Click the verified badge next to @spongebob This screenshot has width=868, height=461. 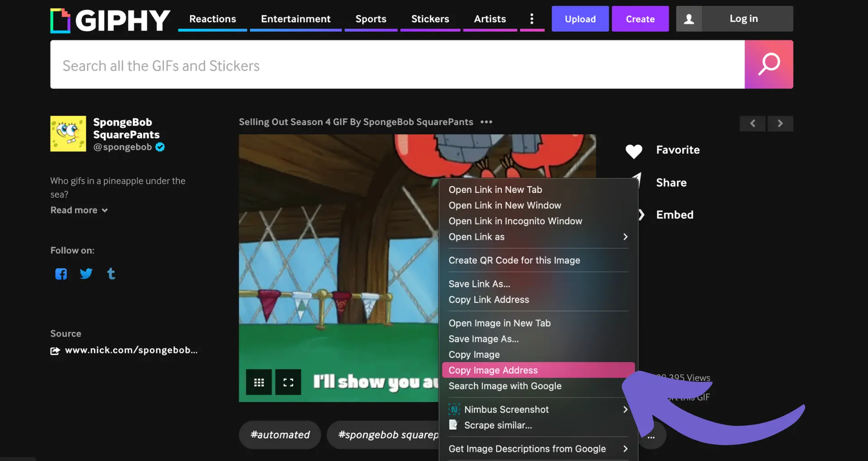tap(160, 147)
